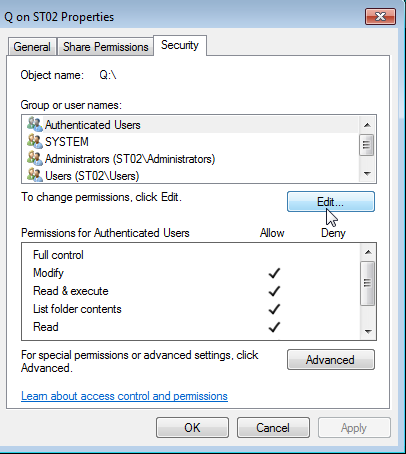The height and width of the screenshot is (454, 406).
Task: Switch to the General tab
Action: [32, 47]
